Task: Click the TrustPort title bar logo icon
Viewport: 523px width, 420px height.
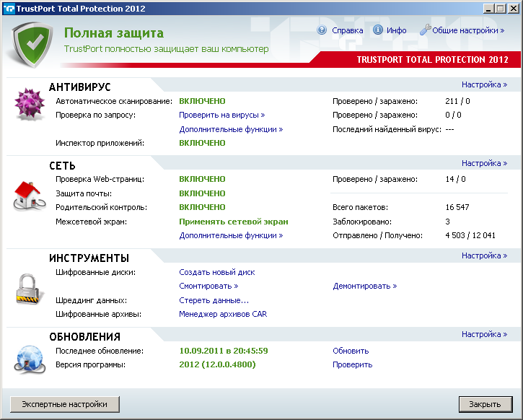Action: coord(9,9)
